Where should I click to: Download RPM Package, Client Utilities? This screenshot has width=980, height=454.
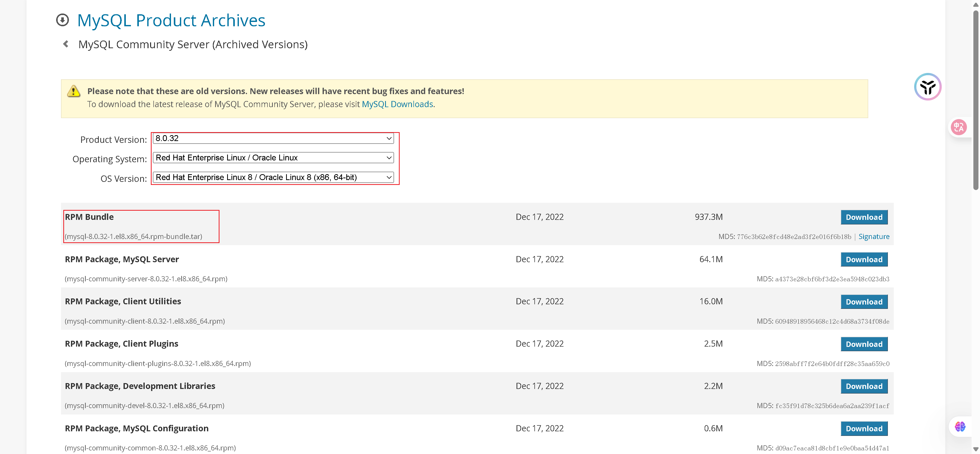click(864, 301)
